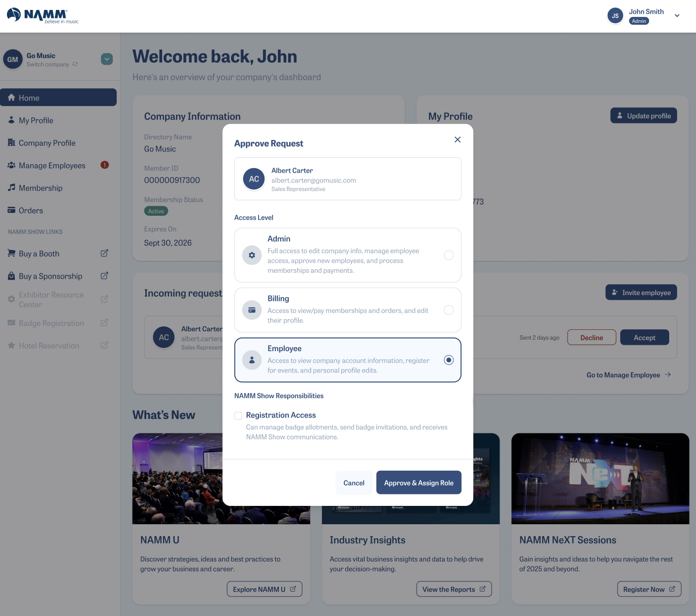Enable the Registration Access checkbox
This screenshot has width=696, height=616.
(238, 416)
